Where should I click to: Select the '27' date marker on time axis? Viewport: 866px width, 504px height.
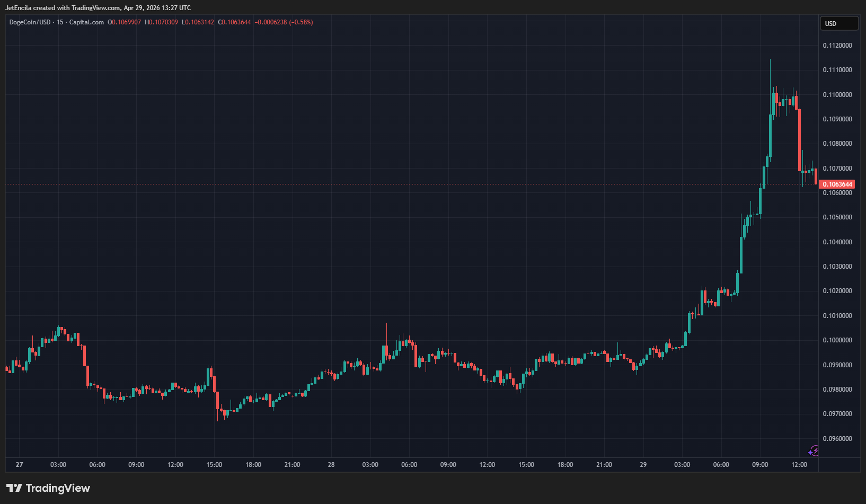tap(20, 465)
